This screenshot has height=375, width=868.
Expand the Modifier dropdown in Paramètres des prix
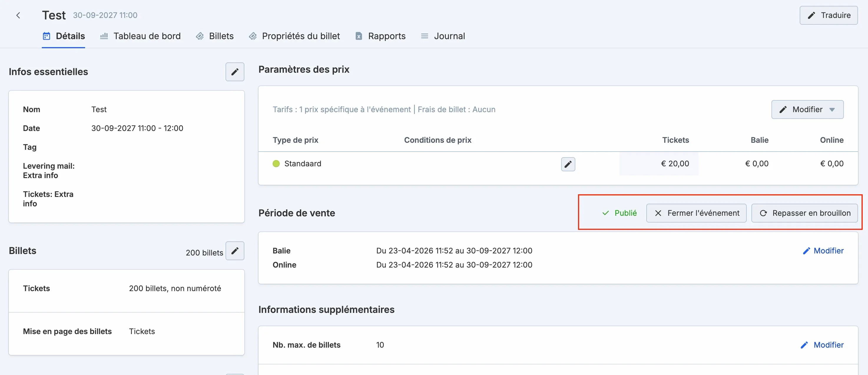(x=807, y=109)
